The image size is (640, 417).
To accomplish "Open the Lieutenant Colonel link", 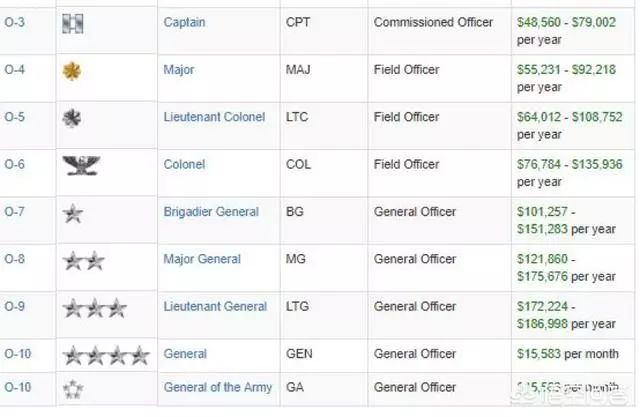I will click(214, 117).
